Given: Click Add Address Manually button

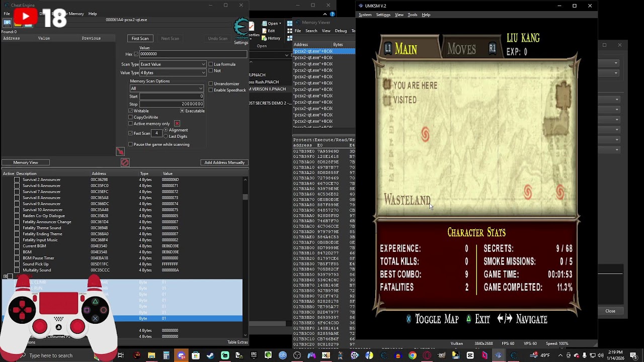Looking at the screenshot, I should pyautogui.click(x=224, y=162).
